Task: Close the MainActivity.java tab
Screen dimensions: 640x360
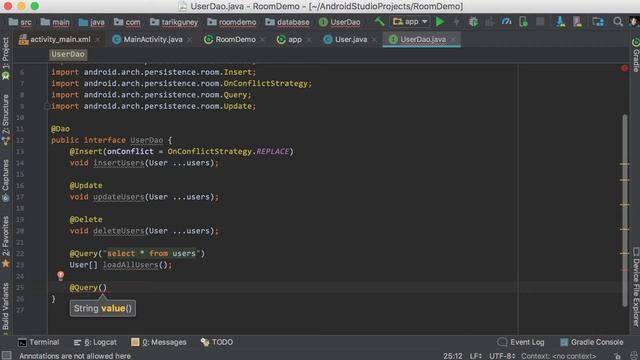Action: [x=190, y=40]
